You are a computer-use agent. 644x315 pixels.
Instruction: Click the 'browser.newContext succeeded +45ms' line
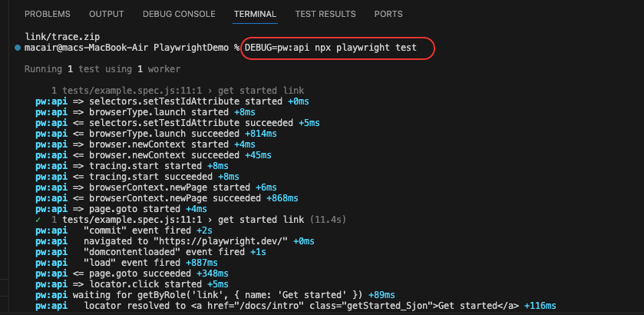154,155
